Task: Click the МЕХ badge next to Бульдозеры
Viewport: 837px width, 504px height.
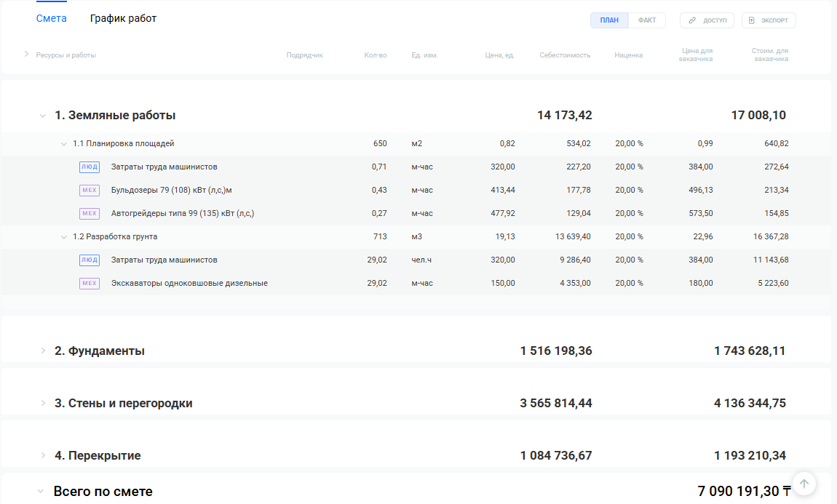Action: 89,191
